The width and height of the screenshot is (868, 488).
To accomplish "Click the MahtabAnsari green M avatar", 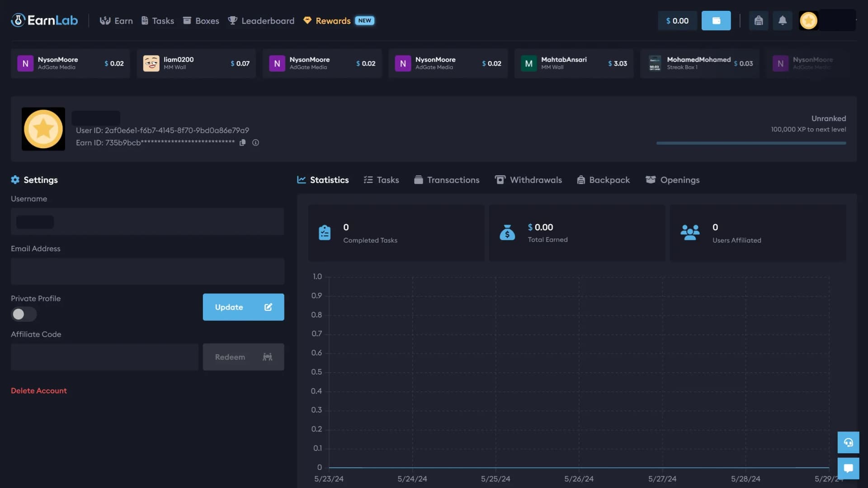I will tap(528, 63).
